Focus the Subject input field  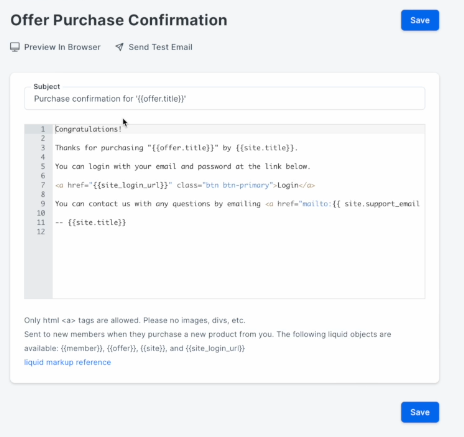224,99
